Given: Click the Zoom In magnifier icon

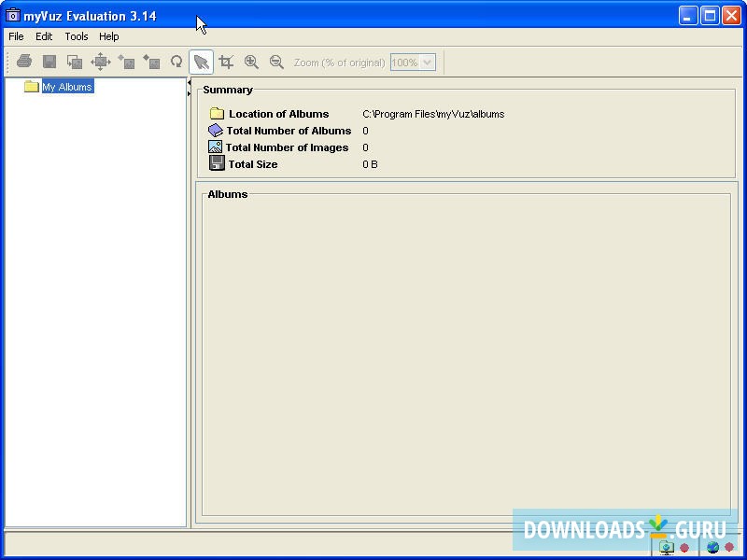Looking at the screenshot, I should 251,62.
